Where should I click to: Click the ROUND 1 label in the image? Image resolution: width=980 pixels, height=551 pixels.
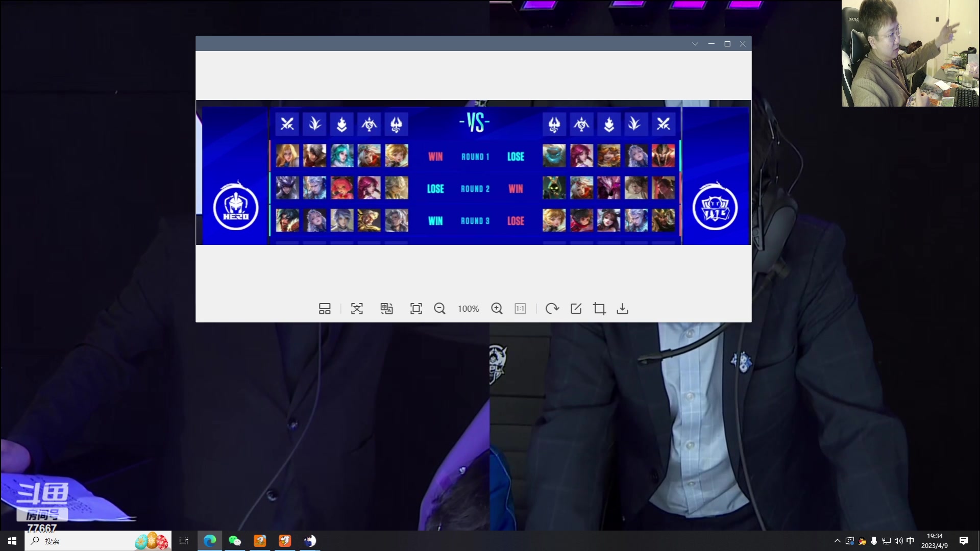pyautogui.click(x=475, y=157)
